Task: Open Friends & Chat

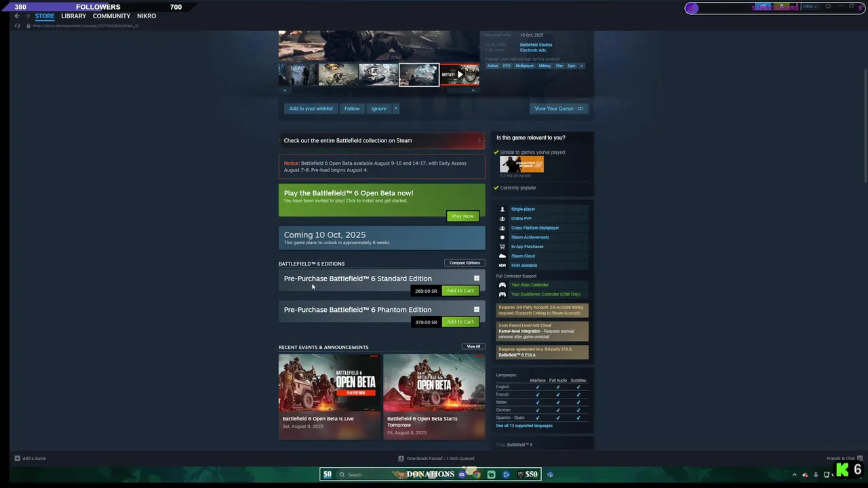Action: 844,458
